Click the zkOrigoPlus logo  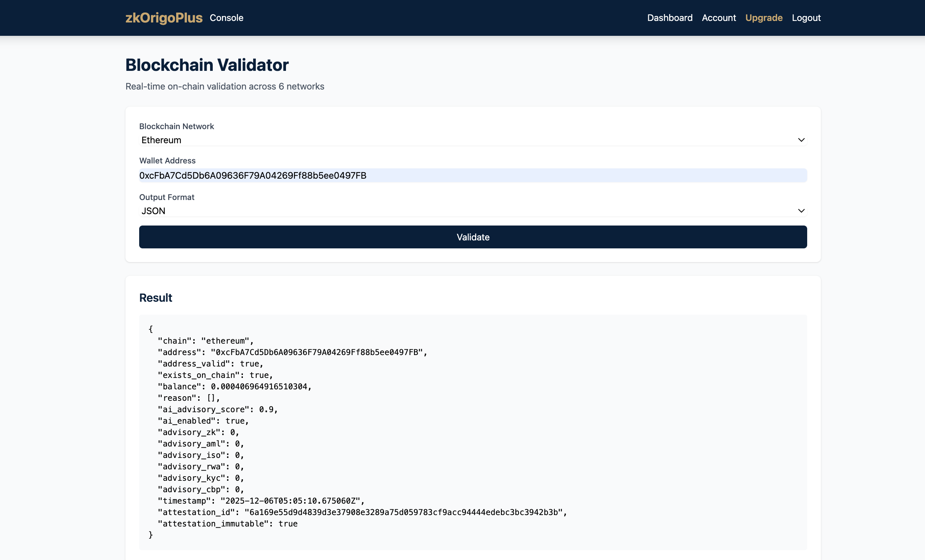point(164,18)
